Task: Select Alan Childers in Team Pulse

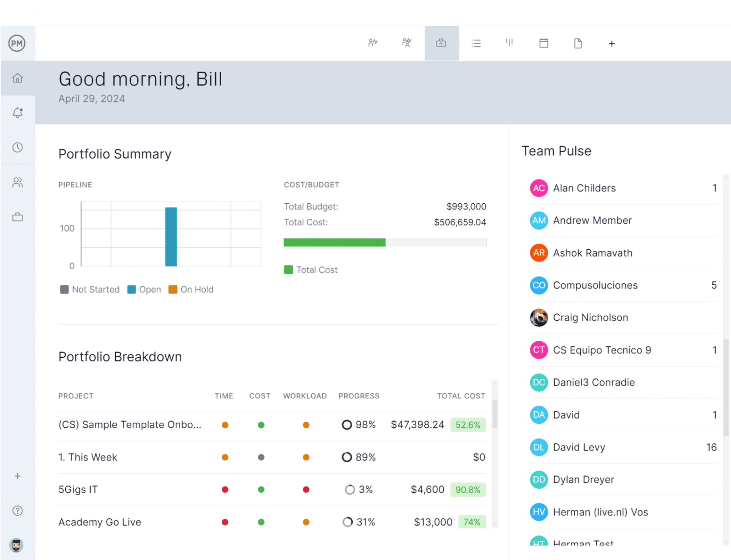Action: click(x=584, y=188)
